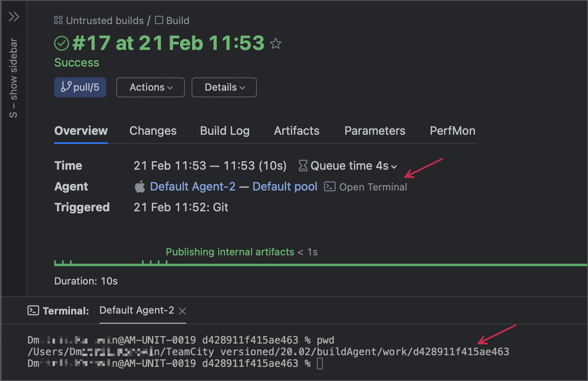
Task: Follow the Default pool link
Action: point(285,186)
